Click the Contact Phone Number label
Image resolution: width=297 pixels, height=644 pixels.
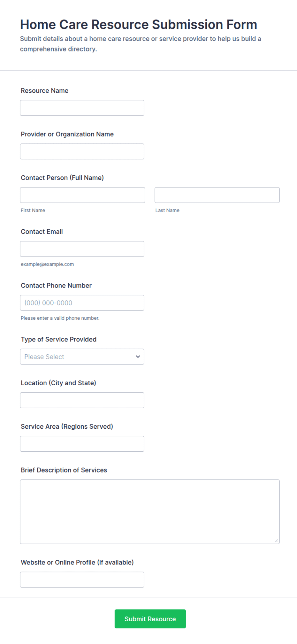tap(56, 286)
